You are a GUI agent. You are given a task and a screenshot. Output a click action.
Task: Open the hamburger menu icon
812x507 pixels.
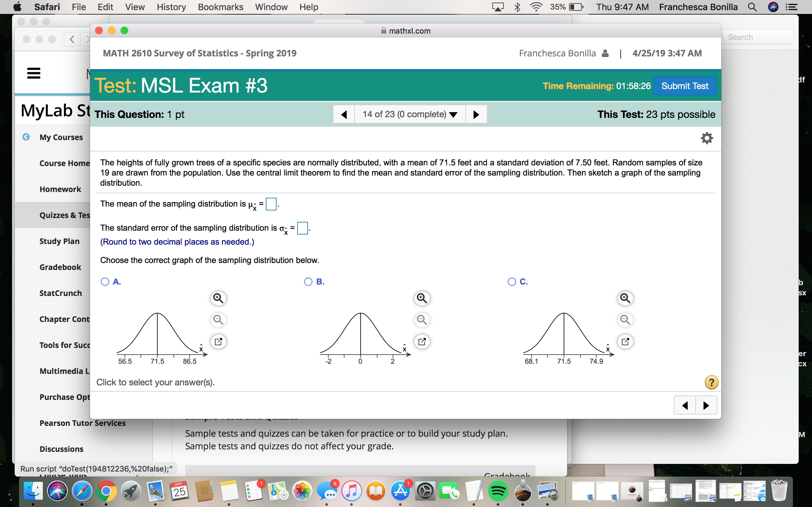pos(34,73)
